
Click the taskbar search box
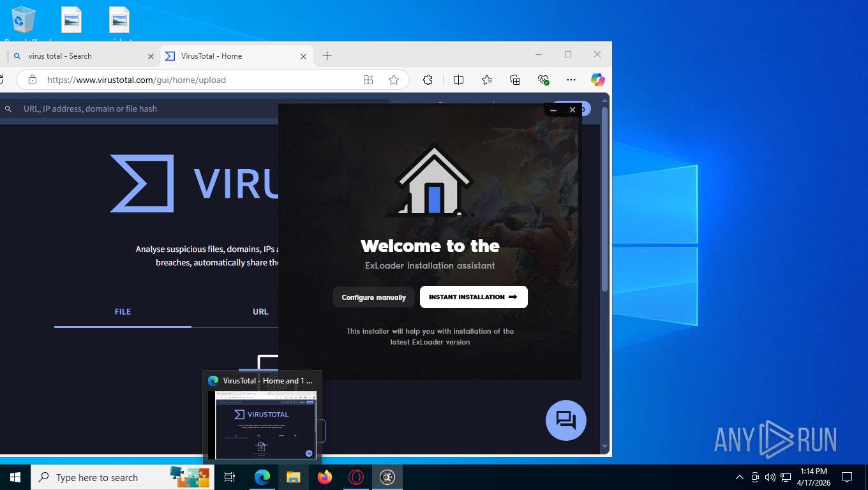pyautogui.click(x=123, y=477)
